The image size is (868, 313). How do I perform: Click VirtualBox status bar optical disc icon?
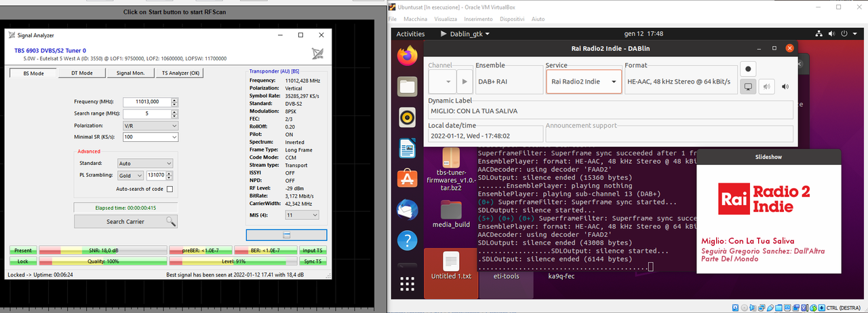(x=744, y=308)
